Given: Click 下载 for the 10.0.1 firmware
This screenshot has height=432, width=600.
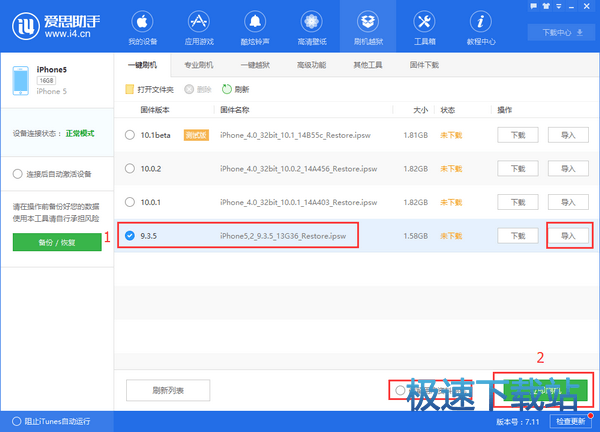Looking at the screenshot, I should 518,202.
